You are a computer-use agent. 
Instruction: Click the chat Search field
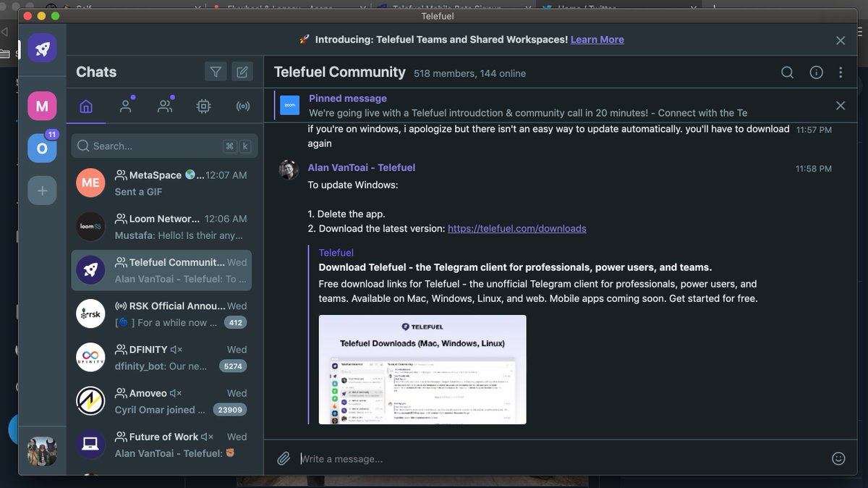click(x=164, y=146)
